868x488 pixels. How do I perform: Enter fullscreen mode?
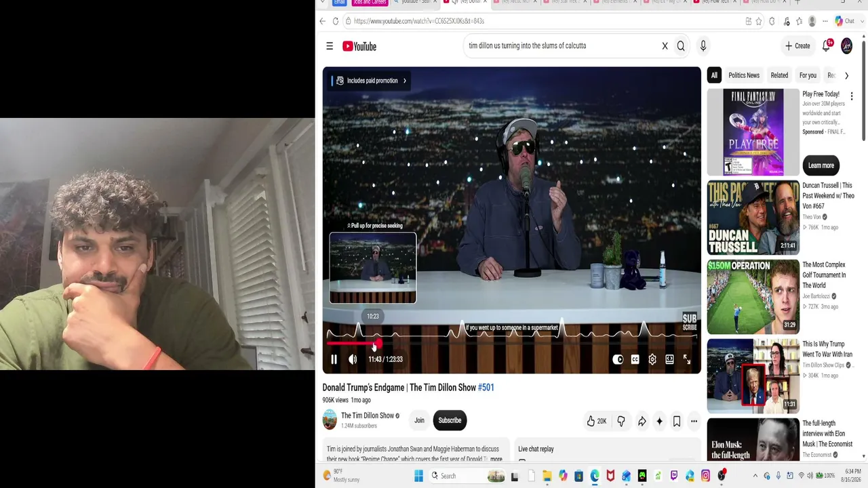pyautogui.click(x=687, y=360)
